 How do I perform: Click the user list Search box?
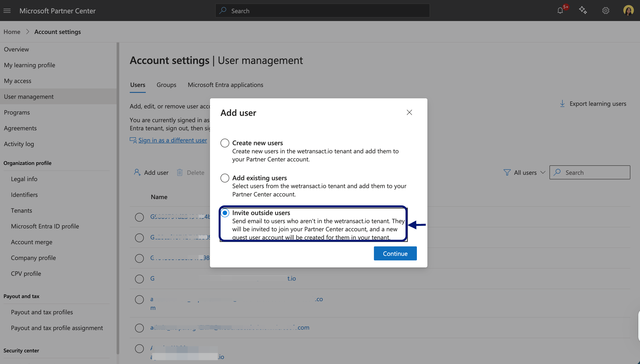(x=590, y=172)
